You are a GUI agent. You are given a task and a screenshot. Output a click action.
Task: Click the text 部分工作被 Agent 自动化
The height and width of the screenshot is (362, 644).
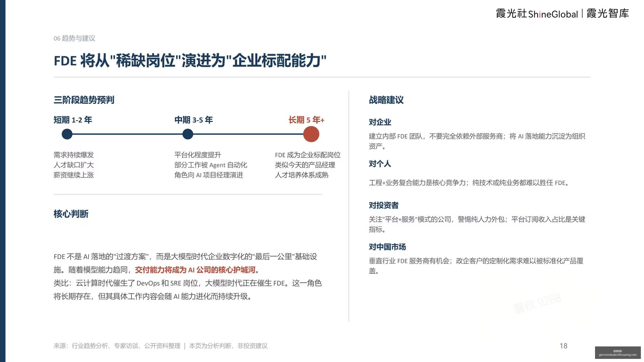(x=211, y=165)
